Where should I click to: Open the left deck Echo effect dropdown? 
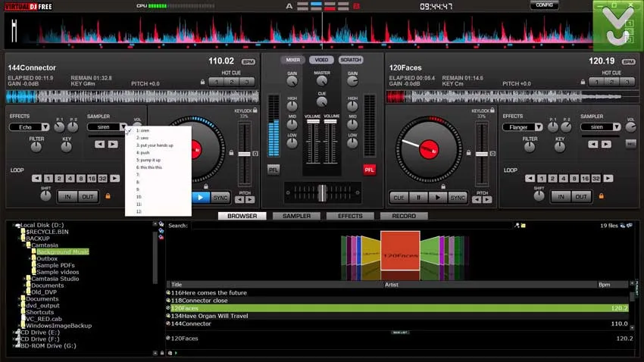[45, 127]
